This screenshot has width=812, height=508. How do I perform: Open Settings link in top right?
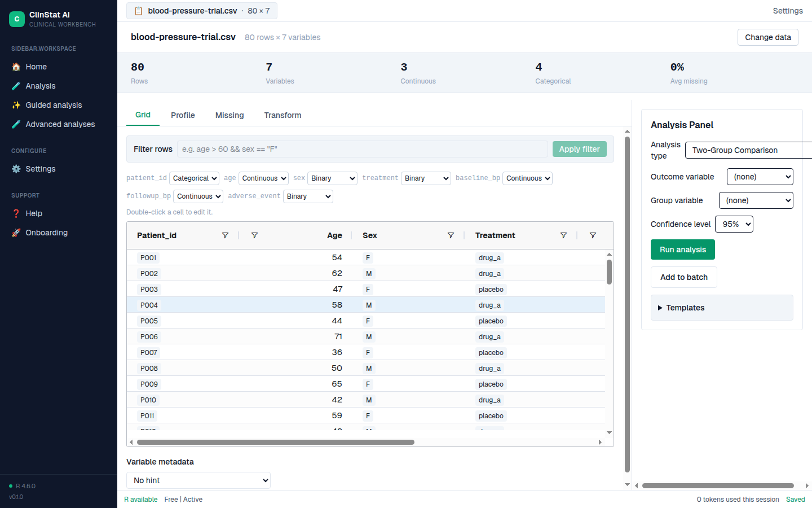(x=787, y=11)
